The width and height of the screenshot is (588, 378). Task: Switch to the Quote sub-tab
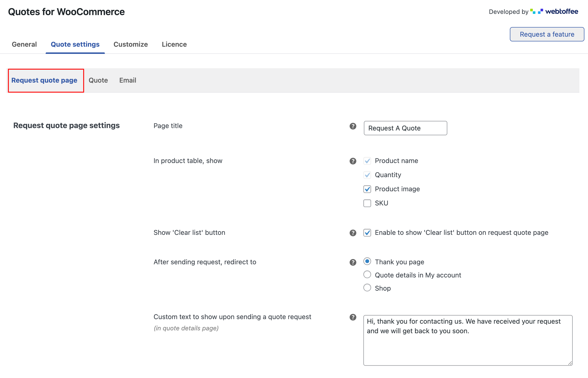[x=98, y=80]
